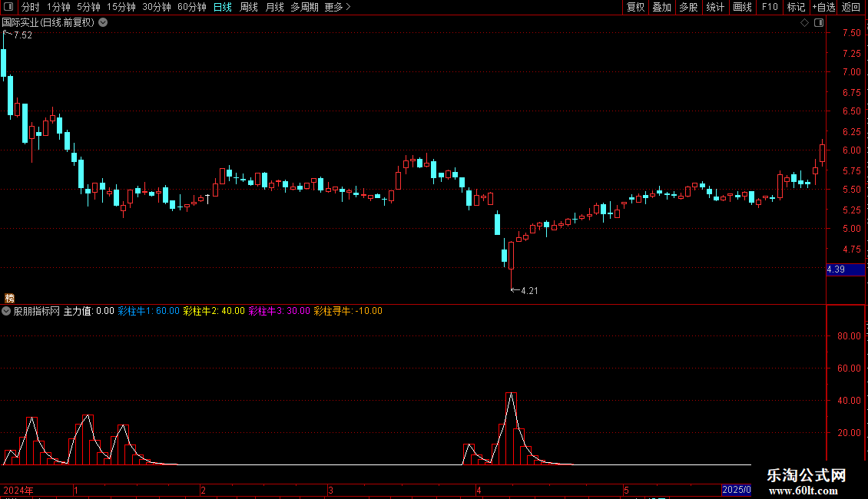Click the 叠加 overlay button

pyautogui.click(x=661, y=7)
